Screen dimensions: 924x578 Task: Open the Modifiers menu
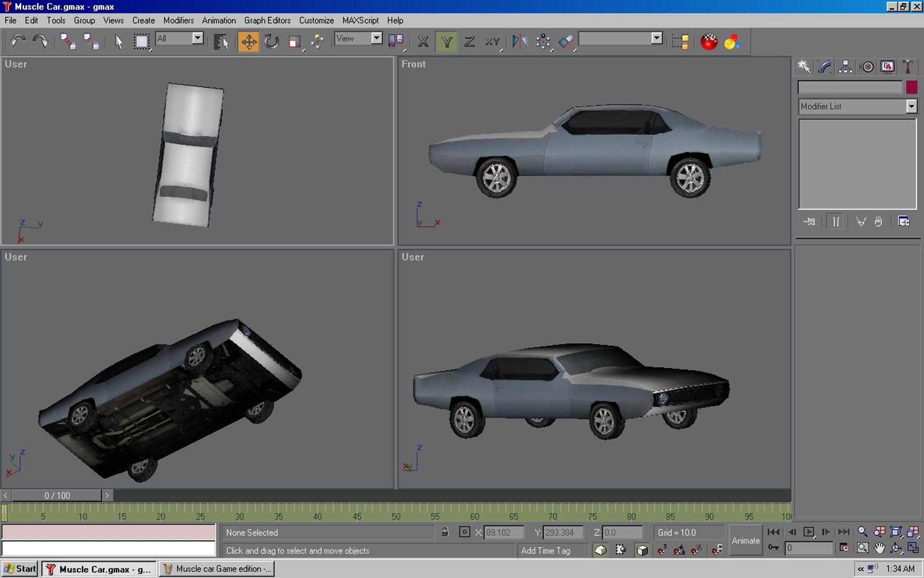(179, 20)
